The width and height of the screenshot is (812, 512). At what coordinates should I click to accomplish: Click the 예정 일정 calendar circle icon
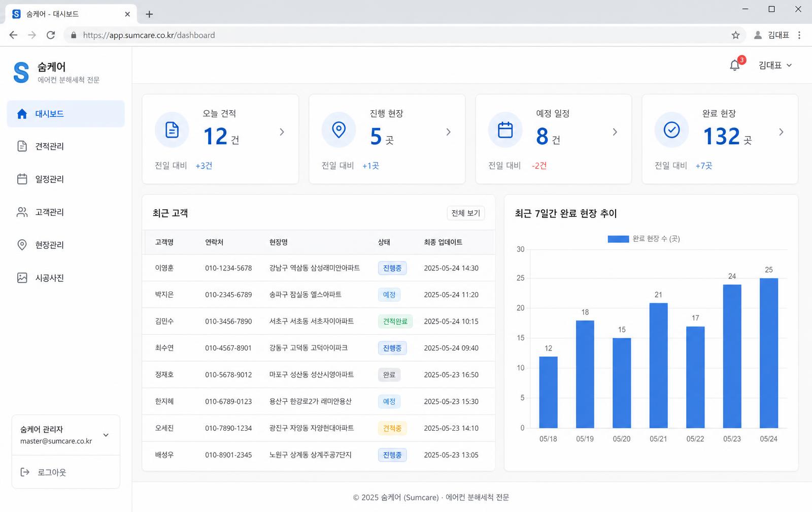[x=505, y=130]
